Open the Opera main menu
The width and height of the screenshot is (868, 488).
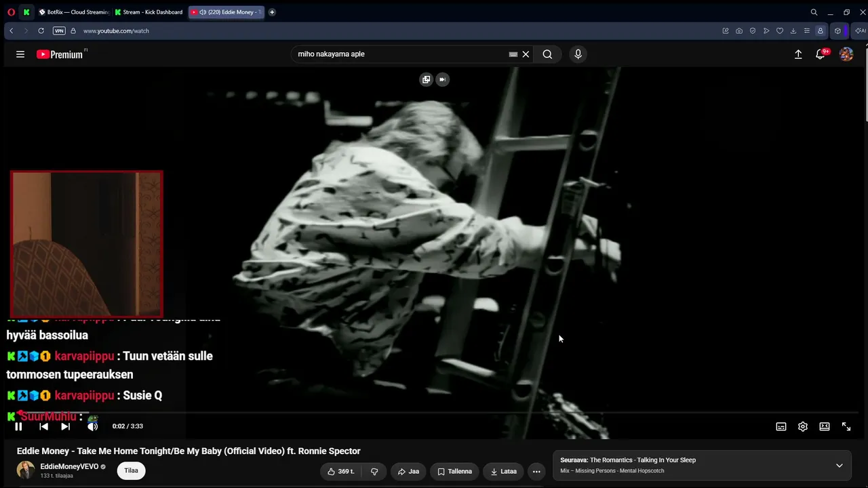[11, 12]
